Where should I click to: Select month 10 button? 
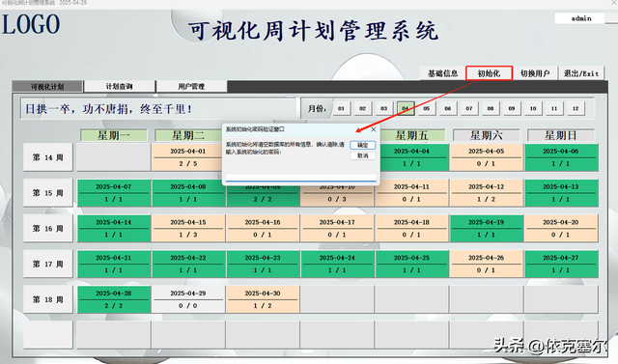point(533,108)
